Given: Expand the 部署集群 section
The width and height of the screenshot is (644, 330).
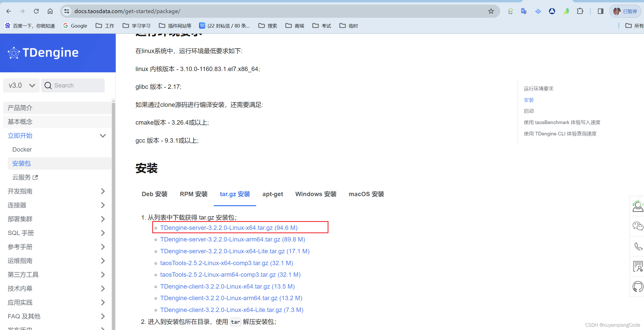Looking at the screenshot, I should pos(103,219).
